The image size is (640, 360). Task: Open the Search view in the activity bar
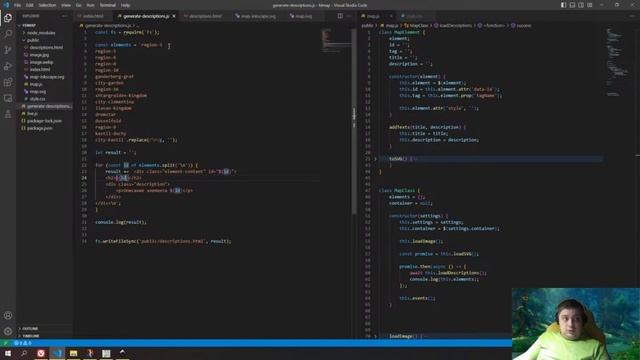point(8,34)
